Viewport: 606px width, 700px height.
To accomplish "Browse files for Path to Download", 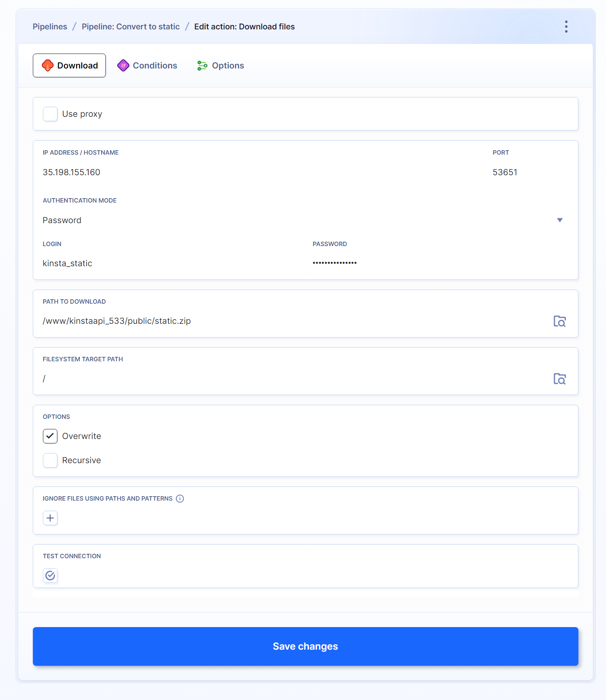I will coord(559,321).
